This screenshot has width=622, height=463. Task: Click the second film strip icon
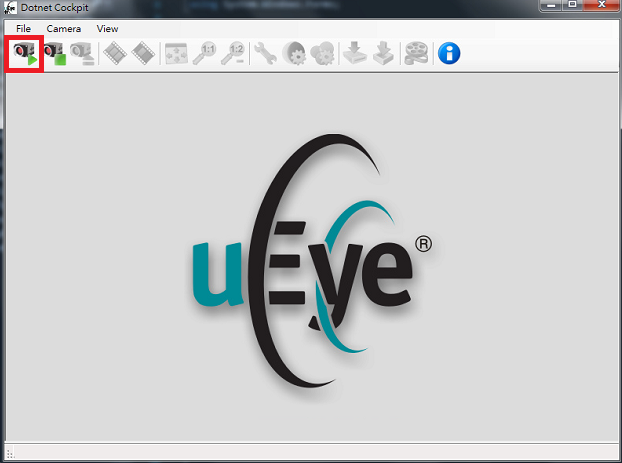tap(143, 54)
